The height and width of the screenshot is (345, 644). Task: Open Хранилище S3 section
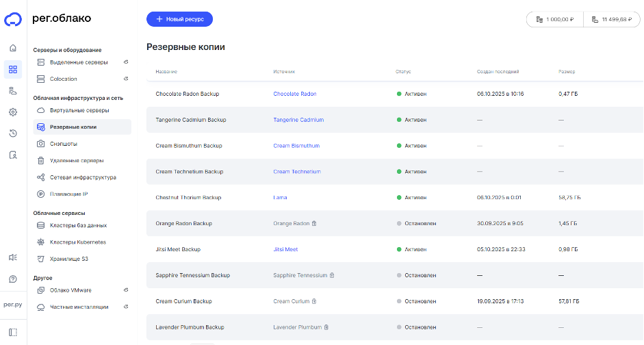(68, 259)
